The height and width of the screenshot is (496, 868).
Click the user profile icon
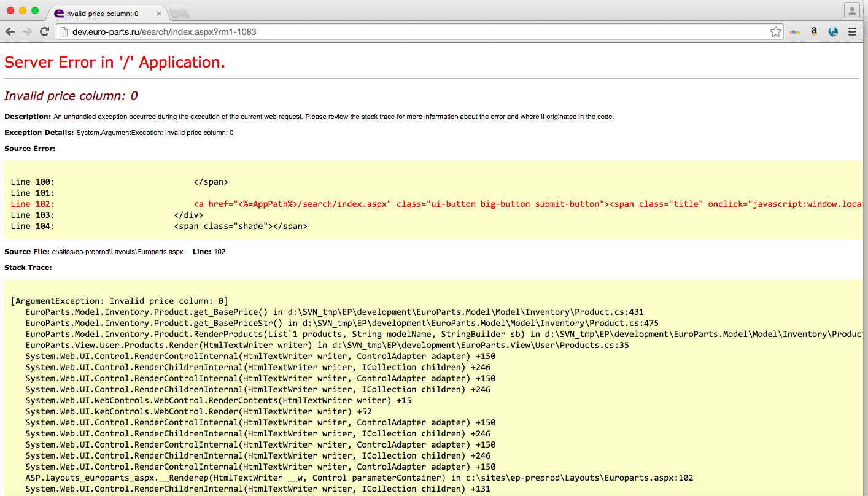tap(851, 10)
